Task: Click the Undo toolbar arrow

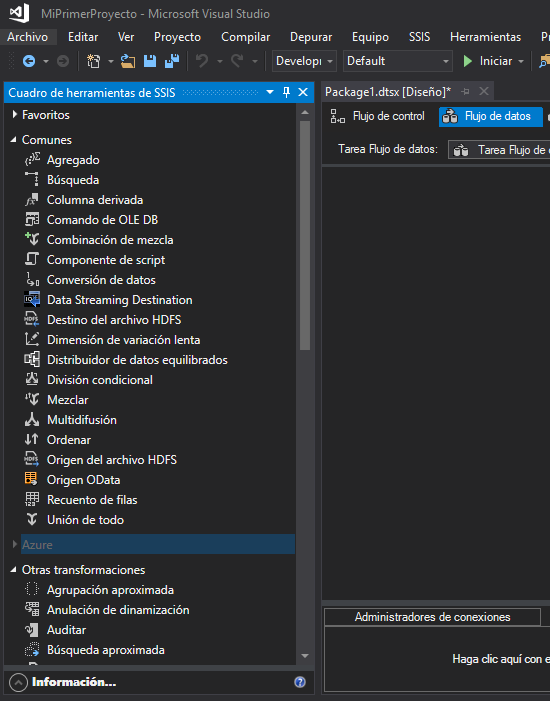Action: point(202,61)
